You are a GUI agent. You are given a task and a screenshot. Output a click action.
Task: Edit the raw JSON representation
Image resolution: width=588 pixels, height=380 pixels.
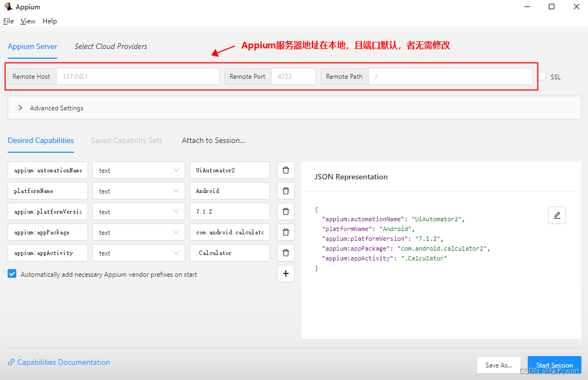click(x=556, y=215)
